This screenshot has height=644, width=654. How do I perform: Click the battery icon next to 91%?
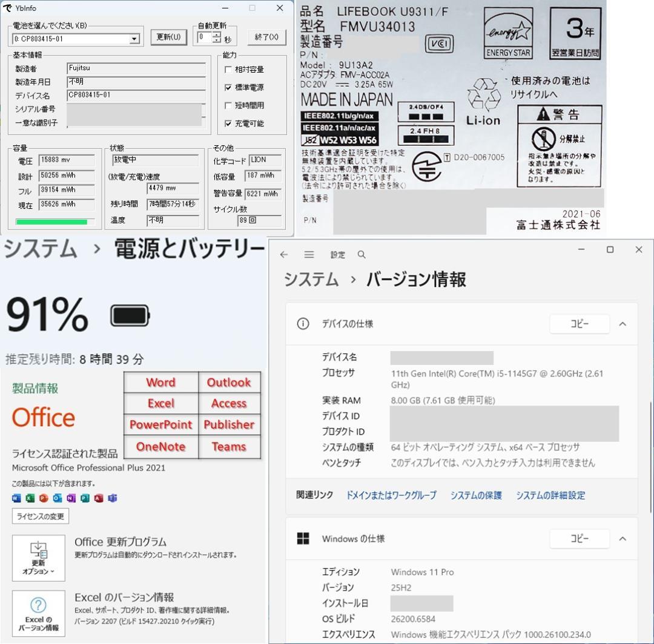(x=130, y=315)
